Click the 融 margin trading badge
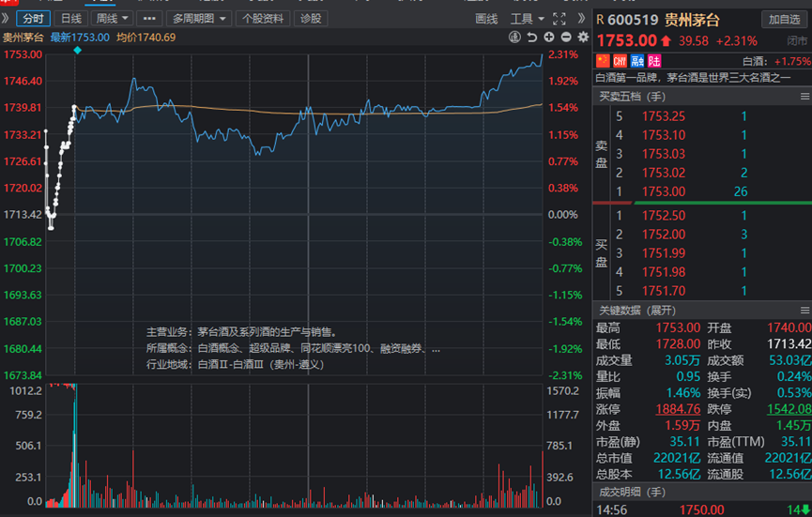 [636, 60]
